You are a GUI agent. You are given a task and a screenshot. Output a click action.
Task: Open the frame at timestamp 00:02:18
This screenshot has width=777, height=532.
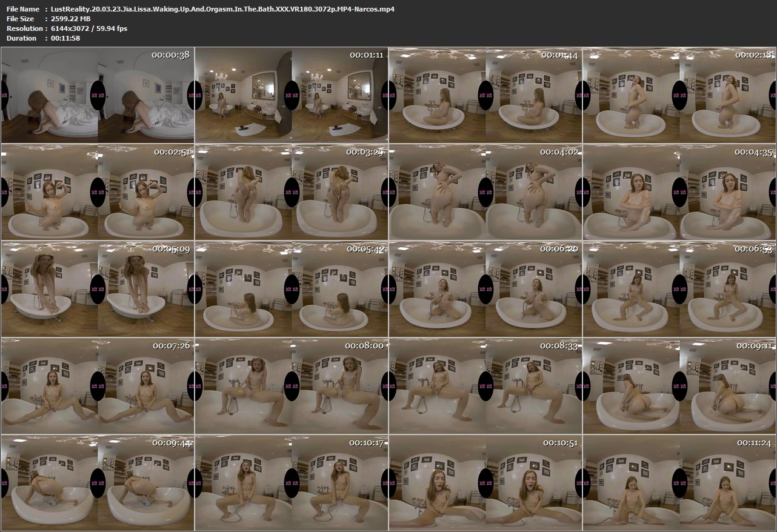679,95
